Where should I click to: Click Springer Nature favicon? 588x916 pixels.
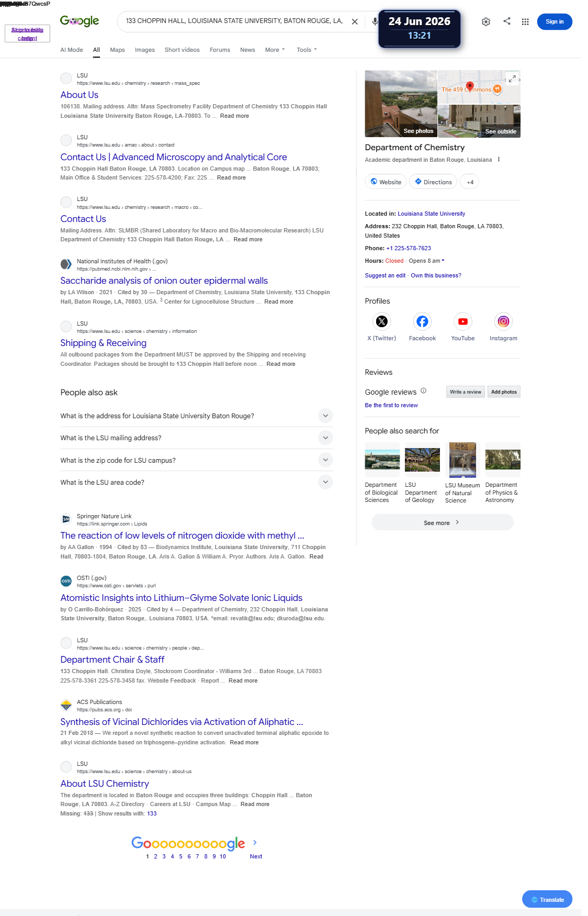point(66,519)
